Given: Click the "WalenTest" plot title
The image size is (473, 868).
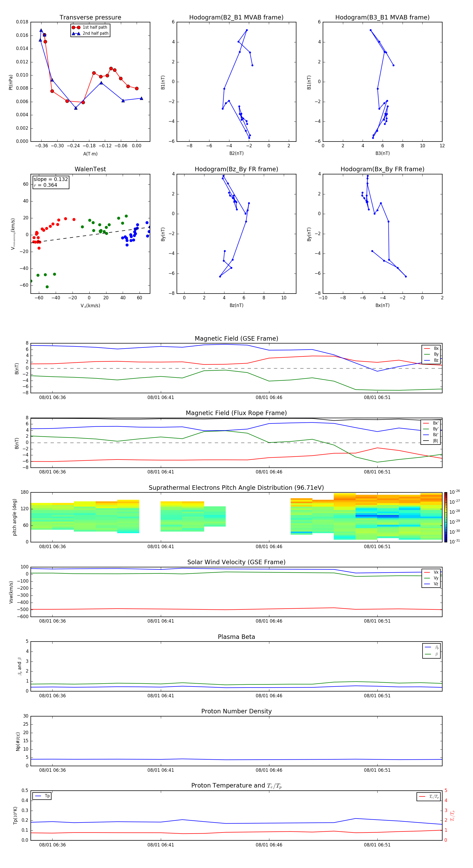Looking at the screenshot, I should coord(90,169).
